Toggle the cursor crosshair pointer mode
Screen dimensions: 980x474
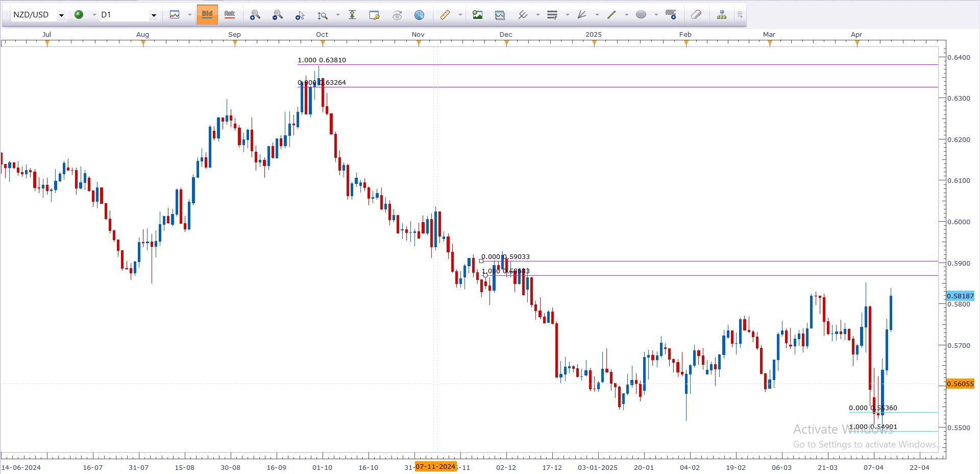click(300, 15)
